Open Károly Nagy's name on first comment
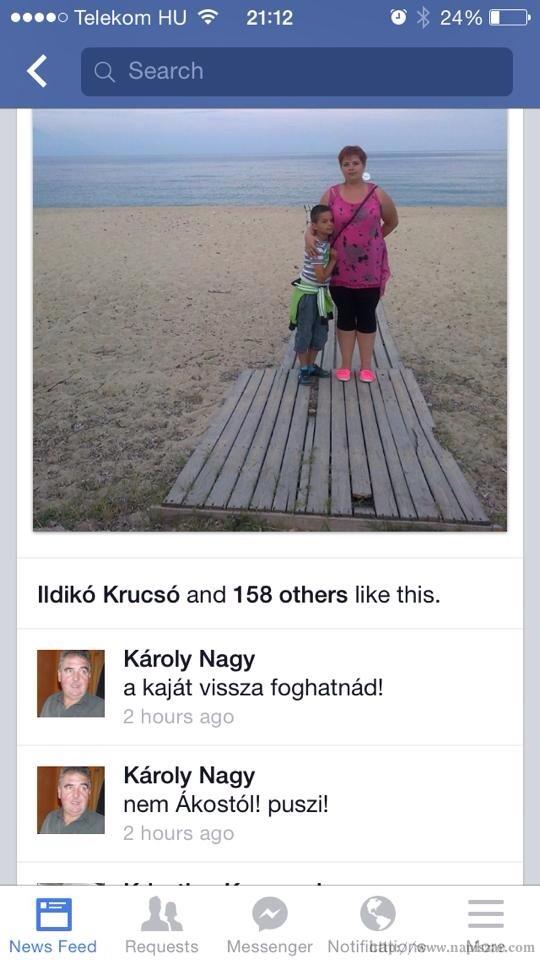540x960 pixels. (x=189, y=660)
